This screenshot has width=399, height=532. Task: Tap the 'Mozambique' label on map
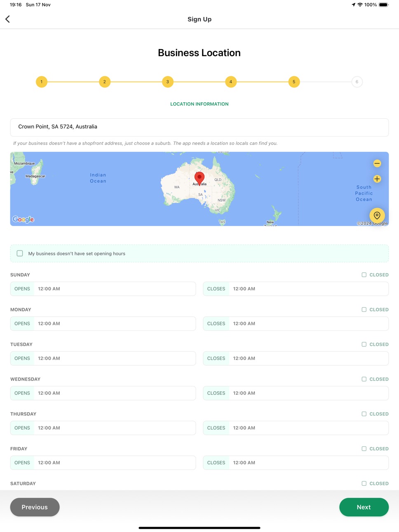click(x=25, y=164)
